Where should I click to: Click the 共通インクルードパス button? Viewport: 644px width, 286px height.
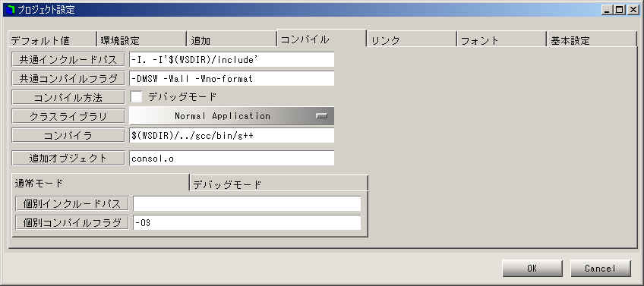(68, 59)
